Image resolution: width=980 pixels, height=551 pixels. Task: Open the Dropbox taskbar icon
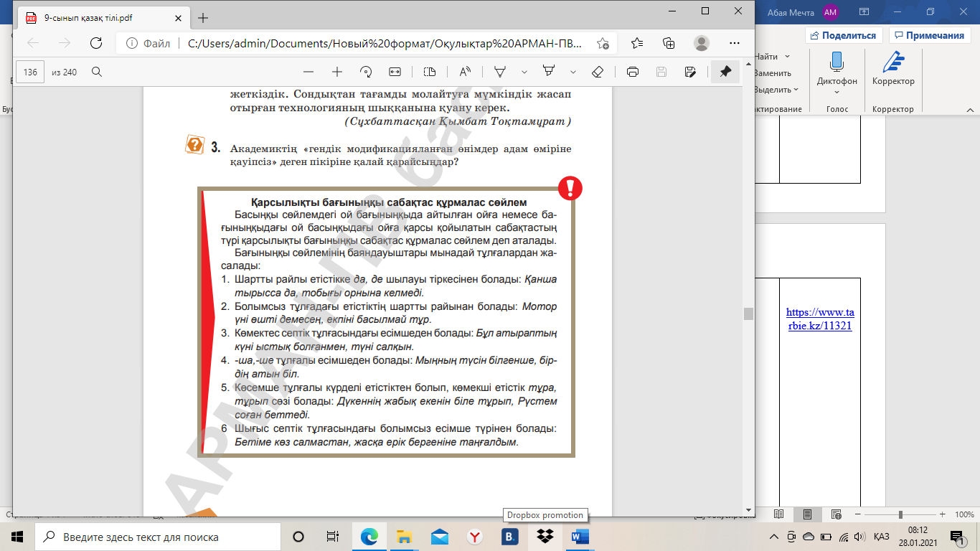[x=545, y=537]
